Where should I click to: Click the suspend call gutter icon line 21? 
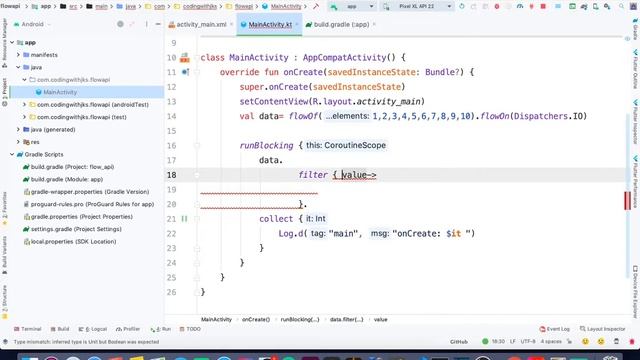coord(184,219)
